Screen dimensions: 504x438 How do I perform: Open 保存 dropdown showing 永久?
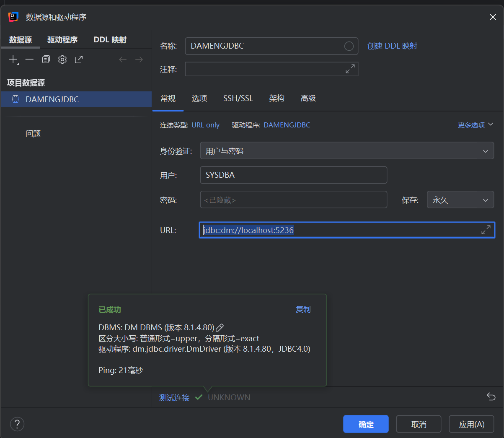460,200
